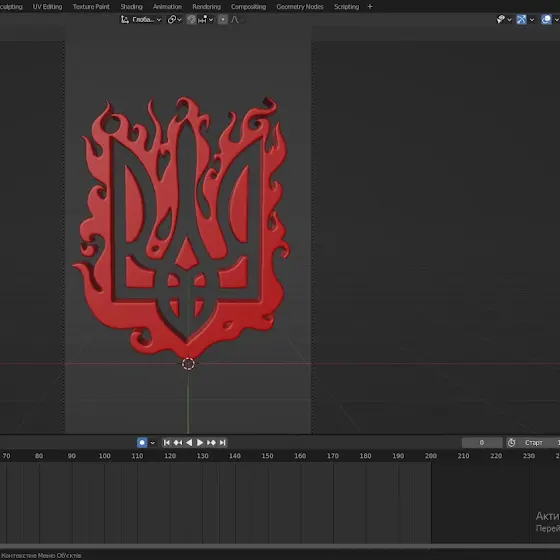Open the UV Editing workspace tab
Viewport: 560px width, 560px height.
pyautogui.click(x=47, y=7)
